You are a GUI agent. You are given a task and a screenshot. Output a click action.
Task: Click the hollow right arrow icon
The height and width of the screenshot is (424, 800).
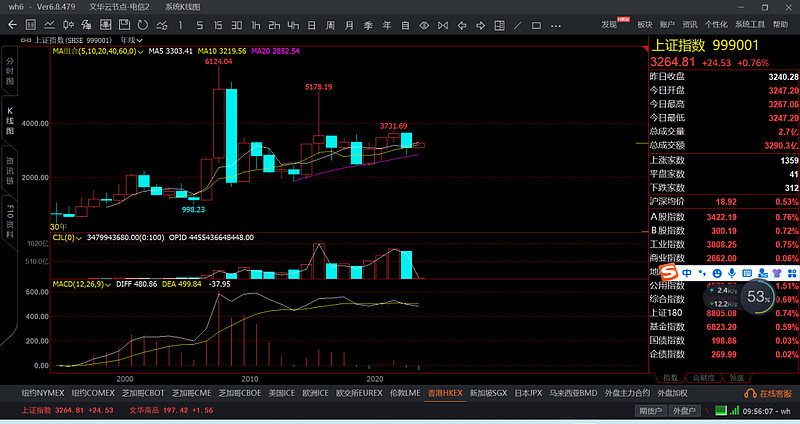481,25
